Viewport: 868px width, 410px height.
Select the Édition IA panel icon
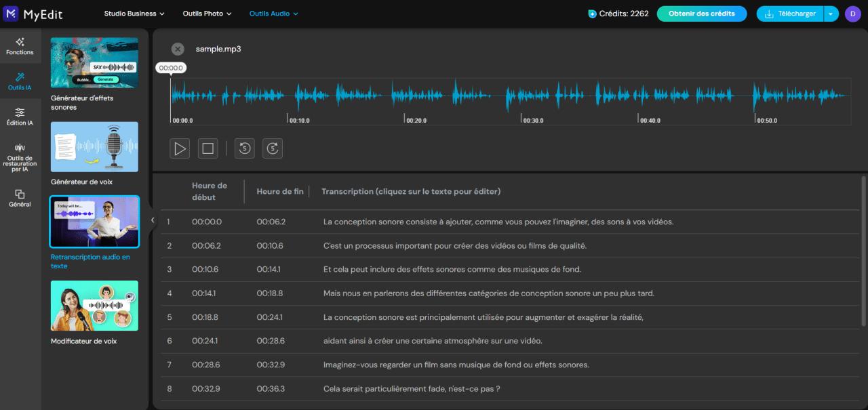20,116
